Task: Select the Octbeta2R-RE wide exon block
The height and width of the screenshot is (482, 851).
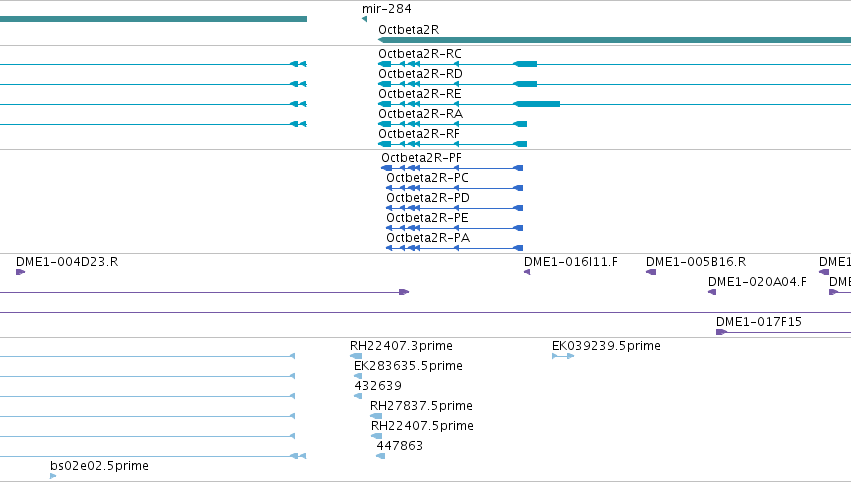Action: point(537,104)
